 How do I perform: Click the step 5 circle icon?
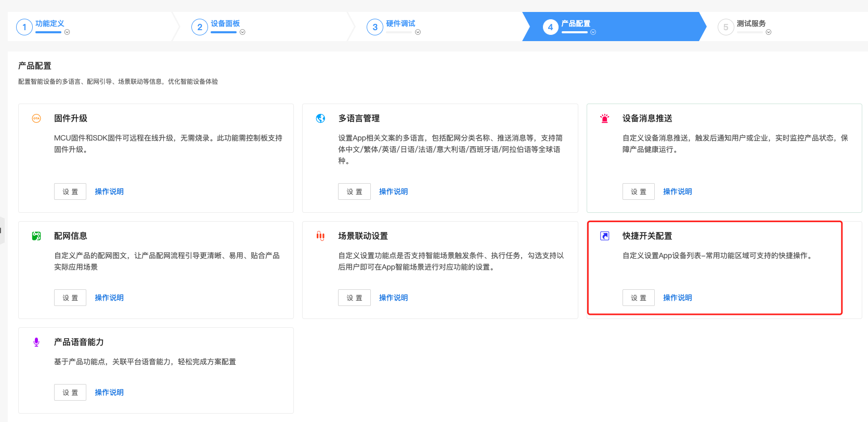[x=726, y=27]
